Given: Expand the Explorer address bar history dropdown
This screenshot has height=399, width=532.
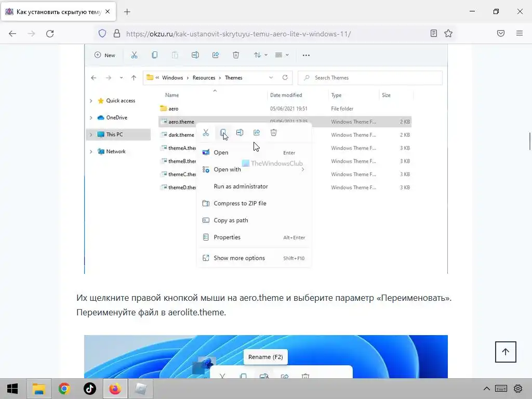Looking at the screenshot, I should 271,78.
